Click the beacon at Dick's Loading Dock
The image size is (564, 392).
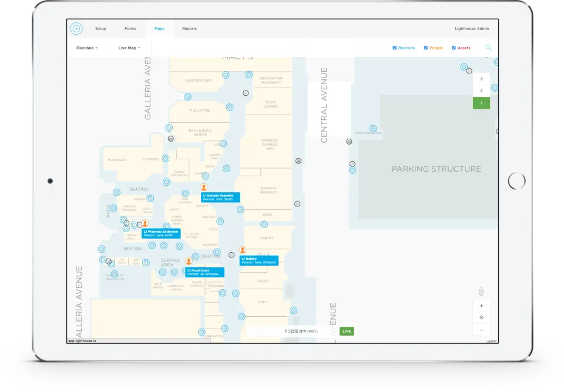coord(373,129)
